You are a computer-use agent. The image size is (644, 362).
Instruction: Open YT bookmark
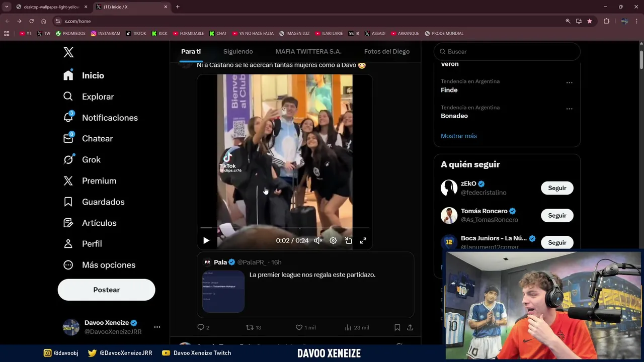point(26,34)
